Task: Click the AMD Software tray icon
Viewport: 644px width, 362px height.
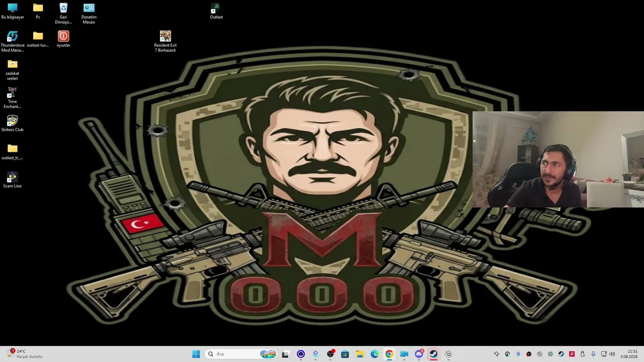Action: pos(572,354)
